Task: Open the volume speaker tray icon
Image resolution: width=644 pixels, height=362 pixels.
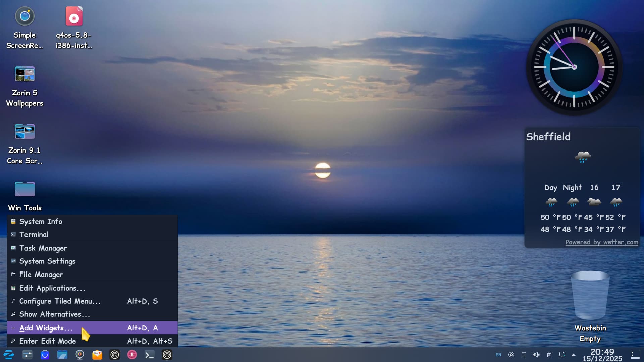Action: click(536, 355)
